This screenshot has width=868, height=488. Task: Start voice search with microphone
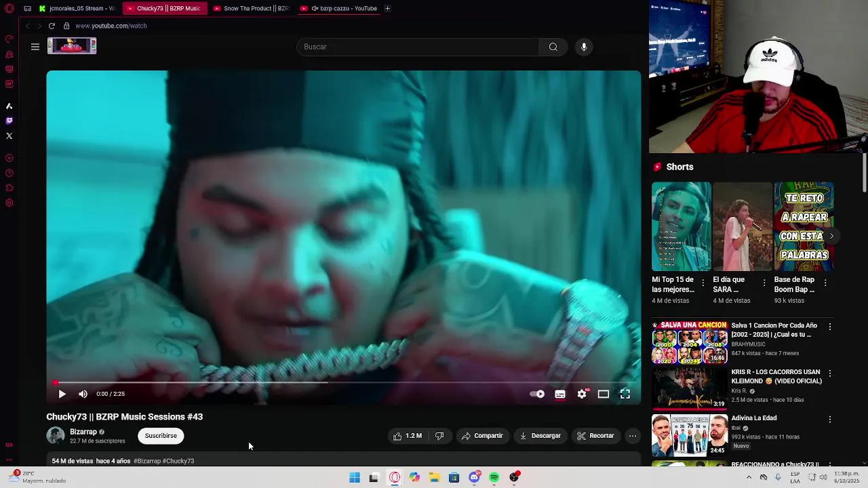pos(584,47)
